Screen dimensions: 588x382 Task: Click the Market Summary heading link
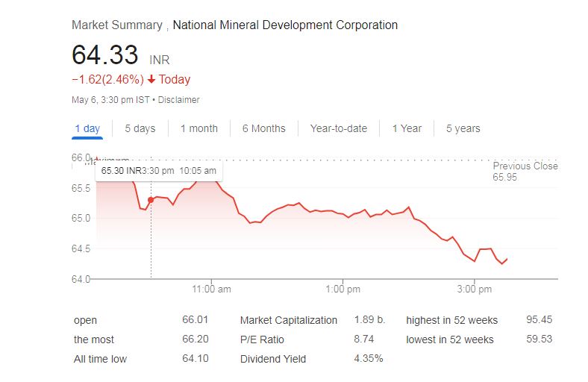[117, 25]
